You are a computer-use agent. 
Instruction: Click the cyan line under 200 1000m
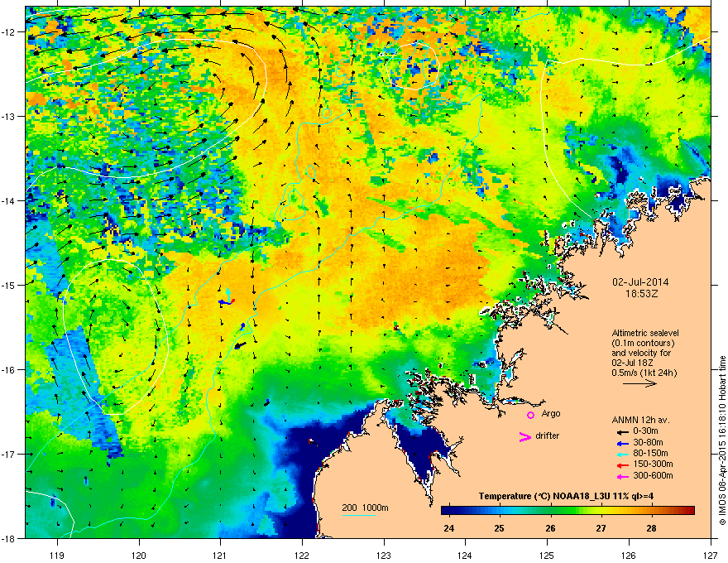(x=359, y=515)
